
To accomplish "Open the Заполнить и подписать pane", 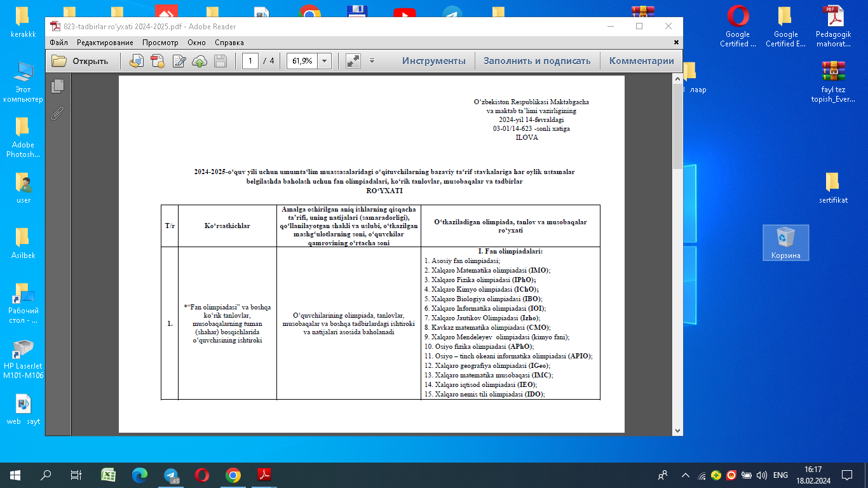I will click(x=537, y=61).
